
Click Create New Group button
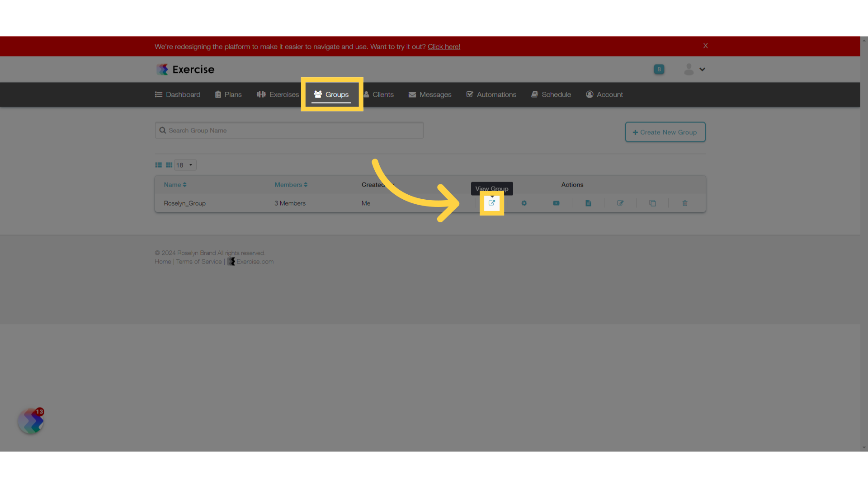point(665,132)
